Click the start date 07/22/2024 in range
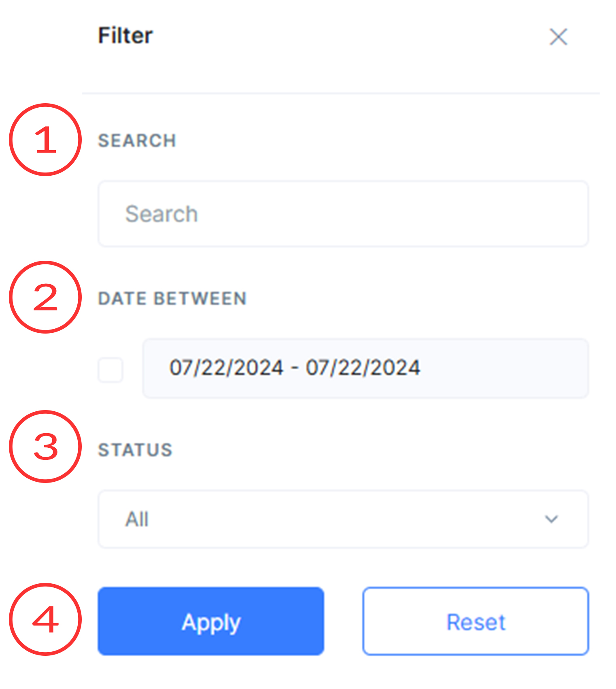The image size is (616, 689). [x=226, y=368]
